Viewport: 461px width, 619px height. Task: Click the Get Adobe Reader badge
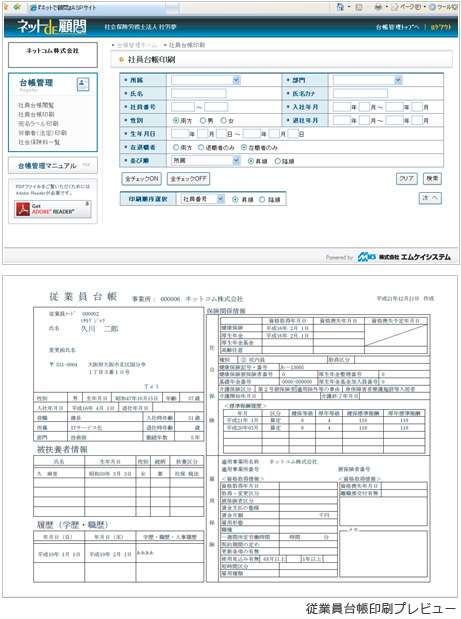click(x=52, y=209)
